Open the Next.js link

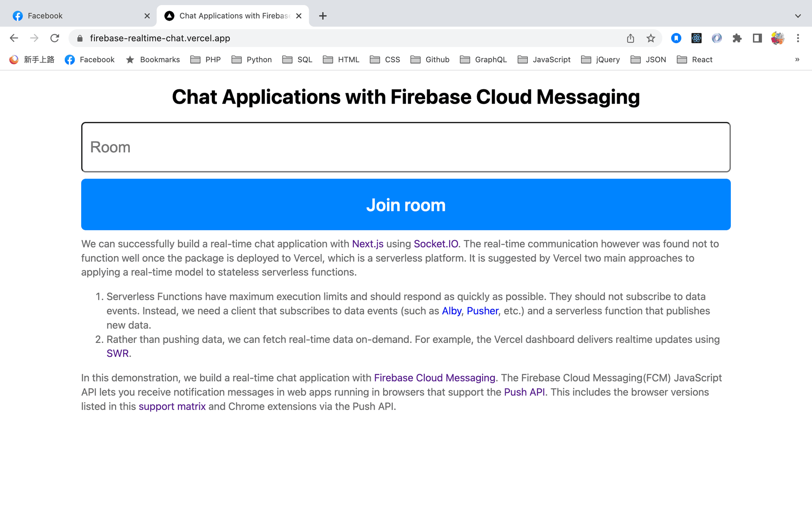coord(368,244)
